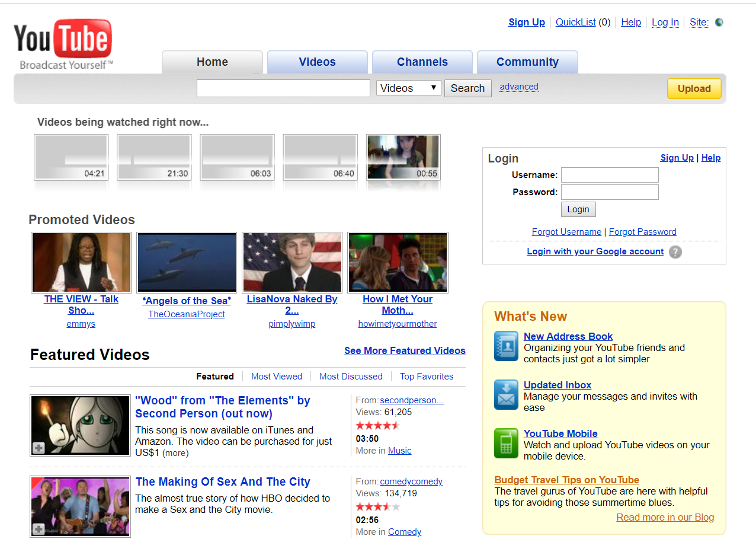This screenshot has height=539, width=756.
Task: Switch to the Videos tab
Action: [x=317, y=62]
